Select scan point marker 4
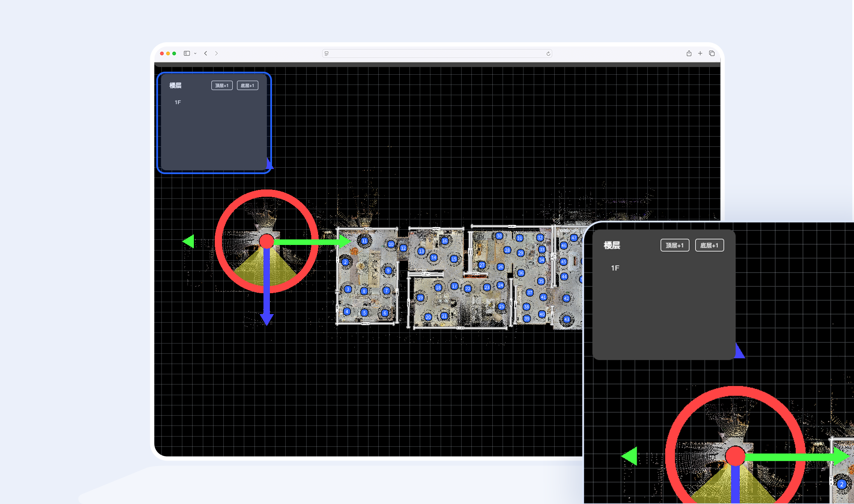This screenshot has width=854, height=504. [x=347, y=312]
